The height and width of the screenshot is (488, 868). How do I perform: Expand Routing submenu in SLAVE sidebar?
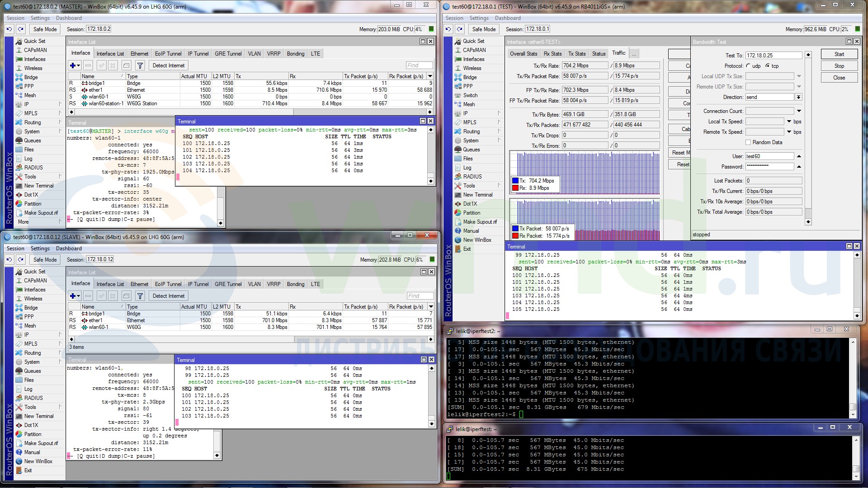point(60,353)
